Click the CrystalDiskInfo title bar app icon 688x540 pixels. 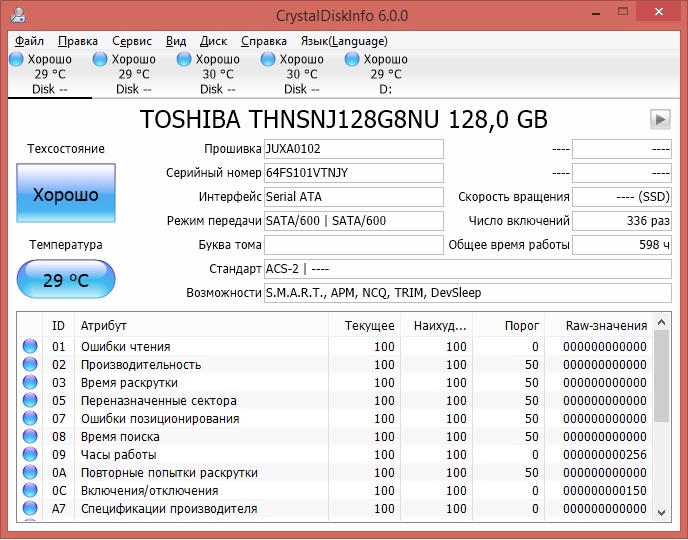[x=16, y=14]
